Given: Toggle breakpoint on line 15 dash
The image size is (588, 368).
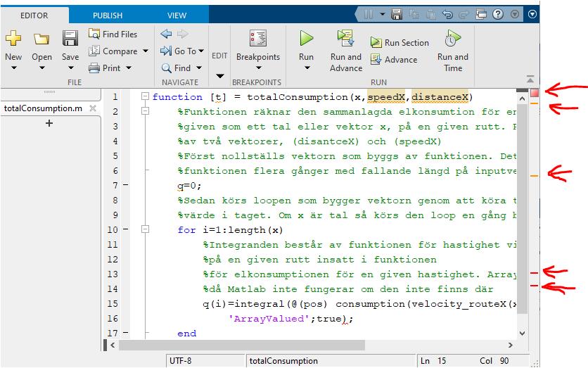Looking at the screenshot, I should coord(125,304).
